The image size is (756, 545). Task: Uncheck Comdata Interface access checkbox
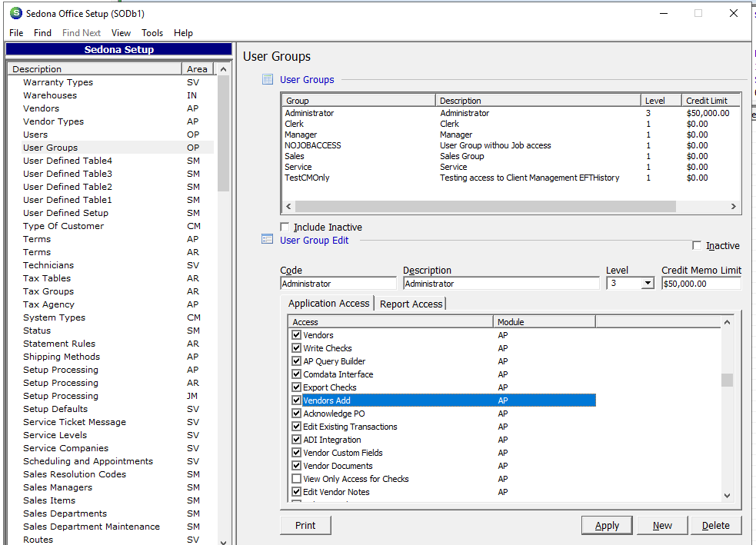297,374
